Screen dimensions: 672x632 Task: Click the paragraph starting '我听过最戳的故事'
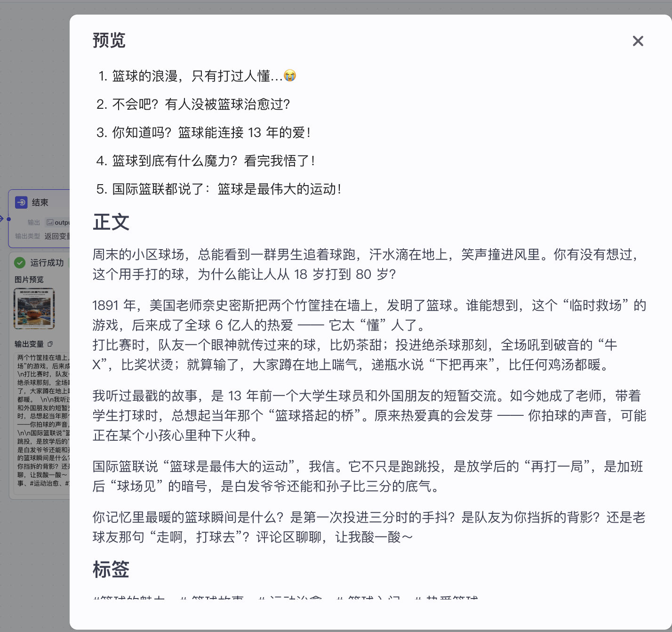pyautogui.click(x=369, y=415)
